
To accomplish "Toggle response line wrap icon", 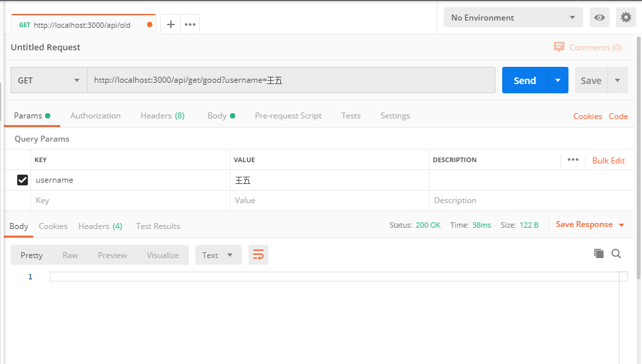I will [x=258, y=255].
